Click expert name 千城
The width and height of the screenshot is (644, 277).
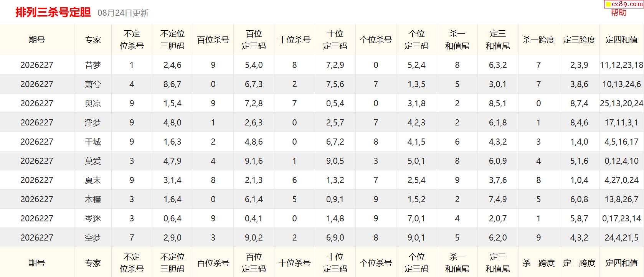93,142
